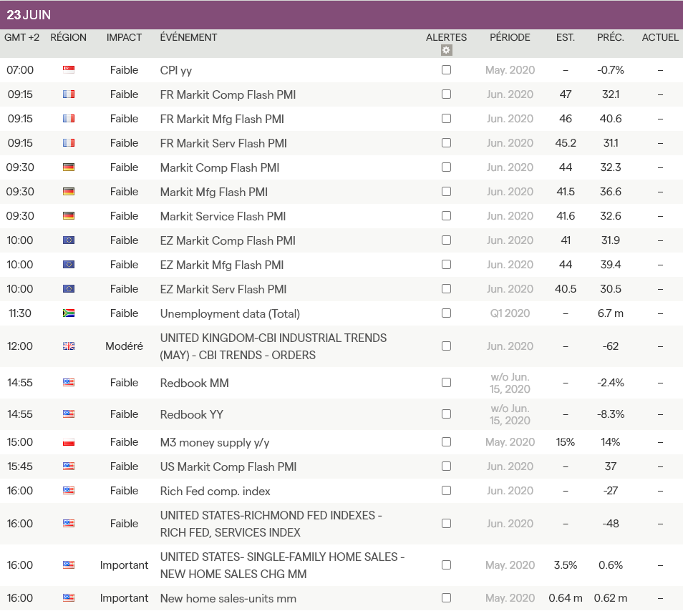Viewport: 683px width, 616px height.
Task: Enable alert for UK CBI Industrial Trends orders
Action: click(446, 346)
